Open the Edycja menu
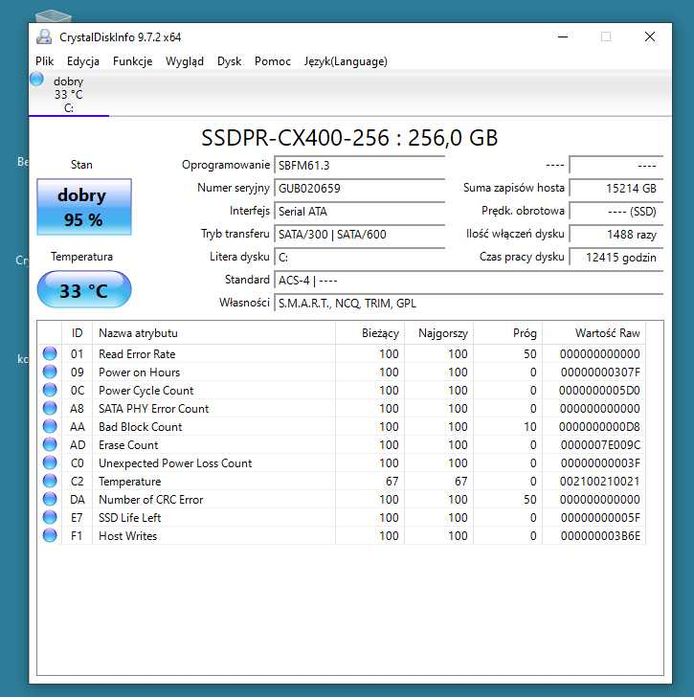This screenshot has height=700, width=694. pyautogui.click(x=83, y=61)
